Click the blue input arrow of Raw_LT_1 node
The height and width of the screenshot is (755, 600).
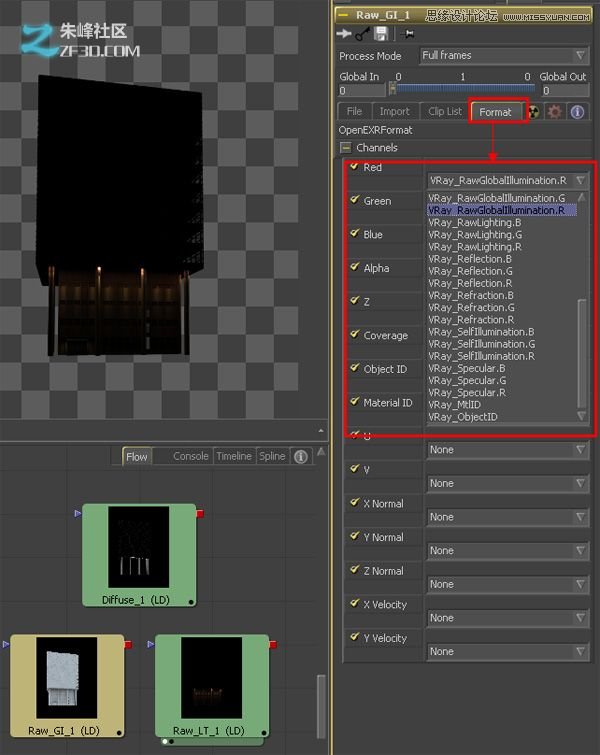[x=150, y=644]
